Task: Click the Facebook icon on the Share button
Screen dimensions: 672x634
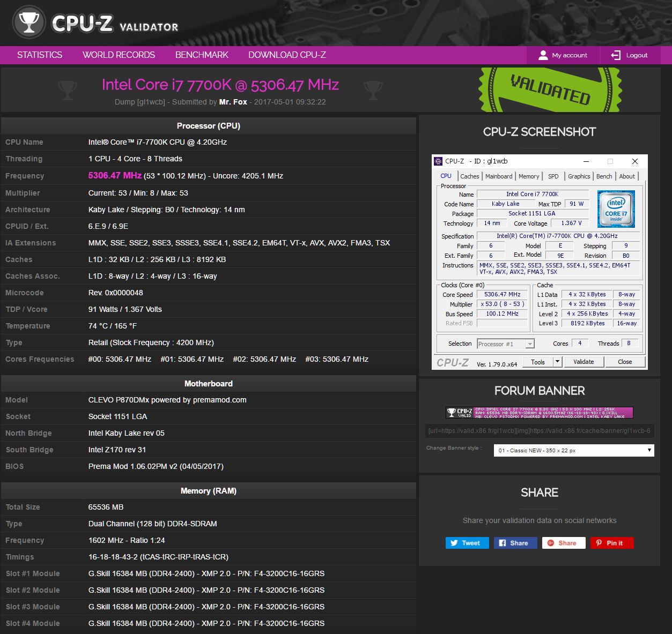Action: (503, 543)
